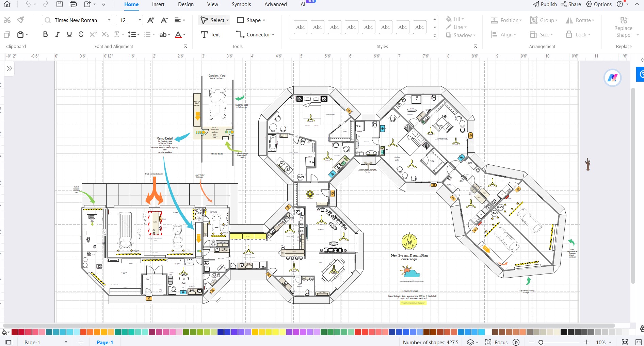Open the Shadow options

[x=461, y=35]
